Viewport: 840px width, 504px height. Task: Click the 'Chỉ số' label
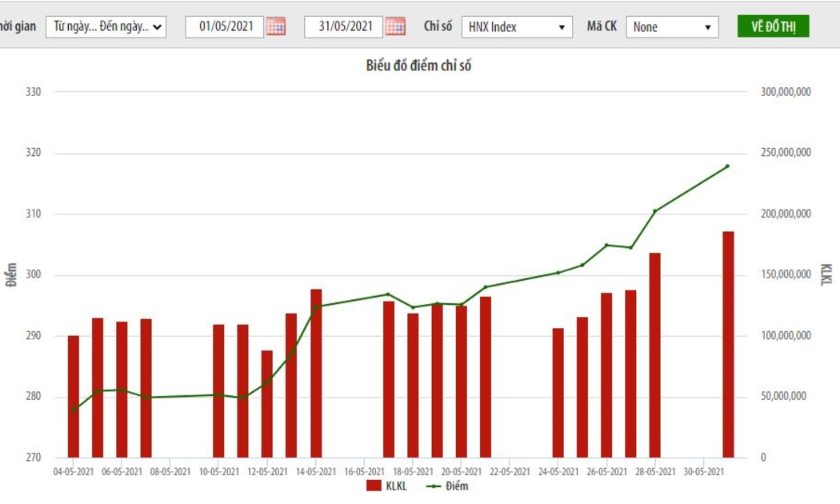pyautogui.click(x=438, y=26)
